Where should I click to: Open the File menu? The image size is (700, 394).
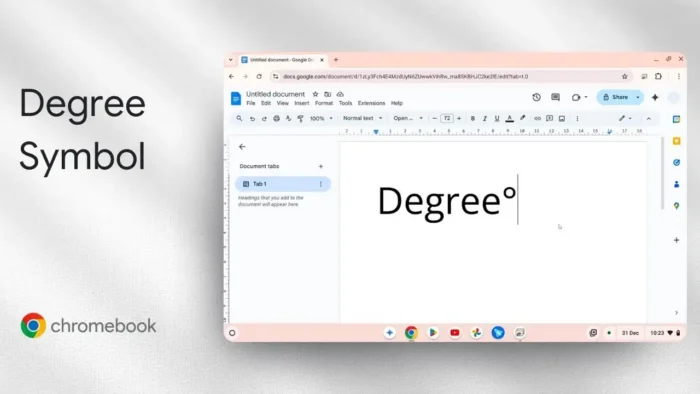pyautogui.click(x=251, y=103)
